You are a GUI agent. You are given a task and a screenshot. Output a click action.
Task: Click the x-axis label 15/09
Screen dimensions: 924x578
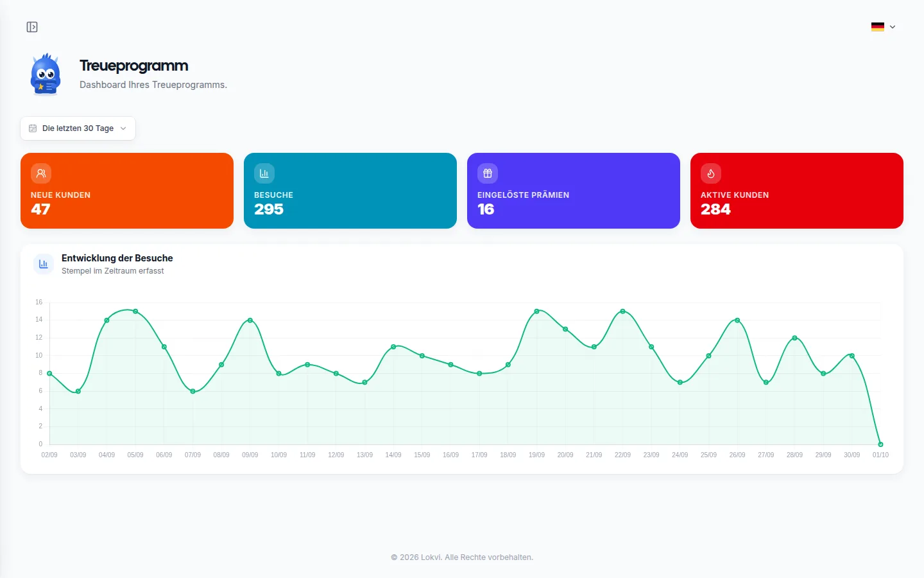tap(422, 455)
